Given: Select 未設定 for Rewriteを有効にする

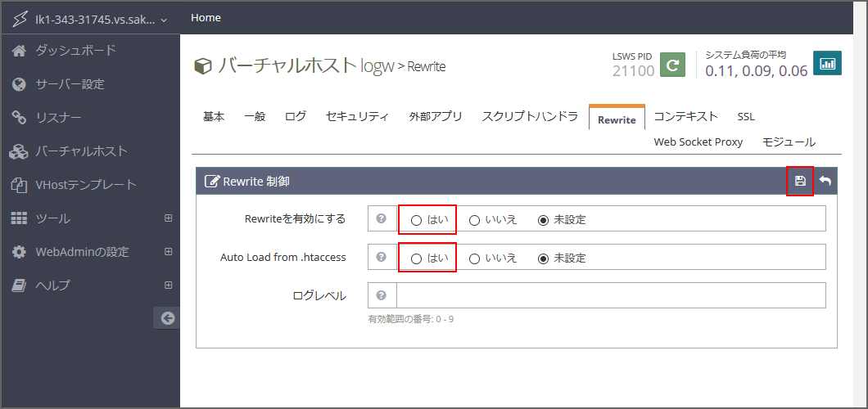Looking at the screenshot, I should 543,220.
